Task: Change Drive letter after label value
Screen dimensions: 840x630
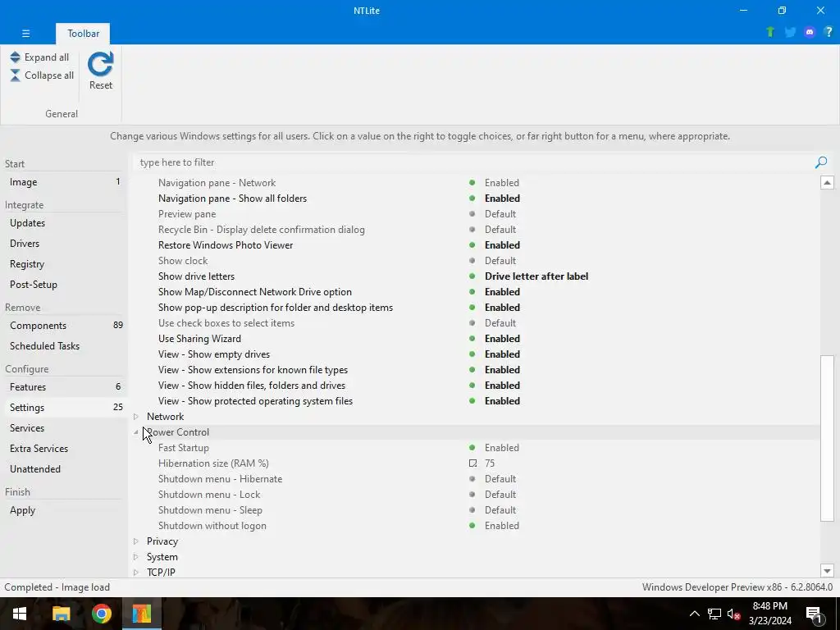Action: pos(536,276)
